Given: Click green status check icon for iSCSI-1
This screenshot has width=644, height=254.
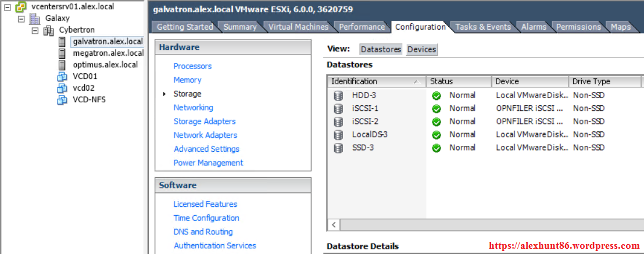Looking at the screenshot, I should click(x=437, y=109).
